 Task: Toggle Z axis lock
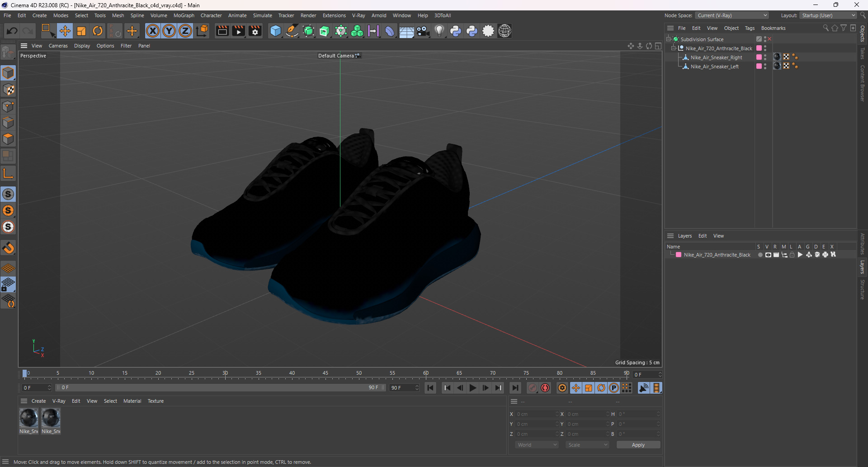pyautogui.click(x=185, y=31)
